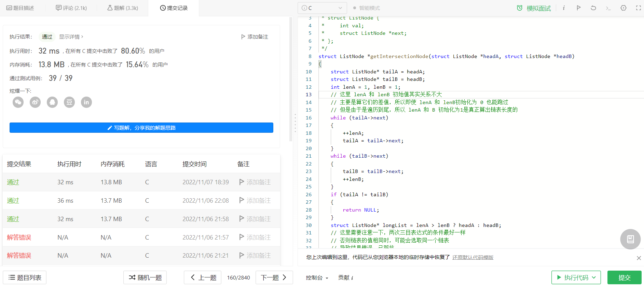
Task: Click 还原默认代码模版 link
Action: click(x=473, y=257)
